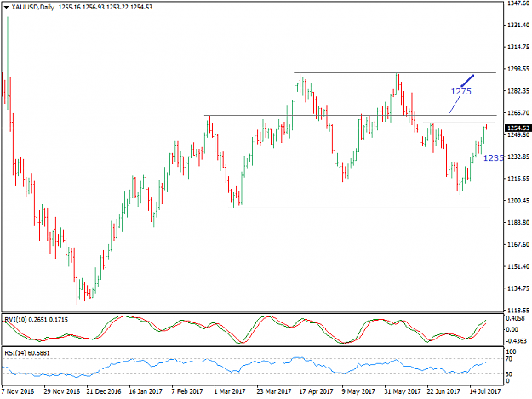Click the 1200.45 price scale label

tap(518, 200)
